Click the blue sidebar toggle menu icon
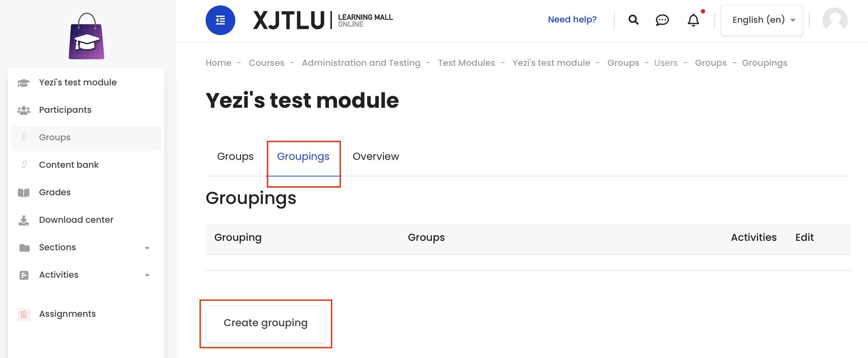This screenshot has width=868, height=358. [220, 20]
